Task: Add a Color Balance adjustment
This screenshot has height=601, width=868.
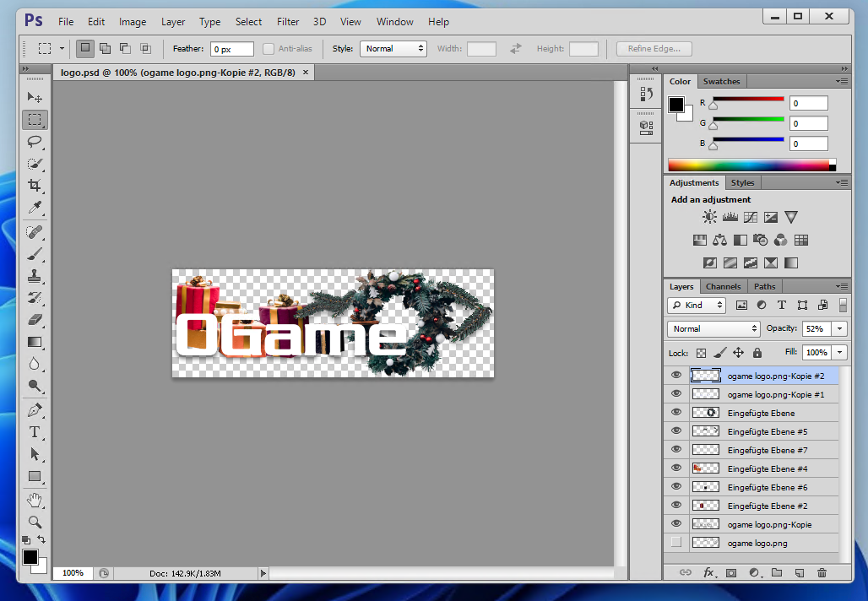Action: (719, 240)
